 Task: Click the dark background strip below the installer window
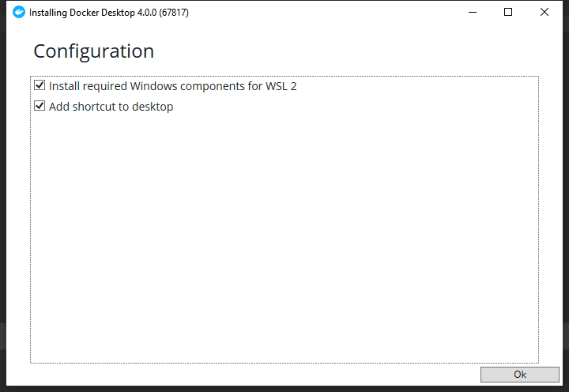click(284, 389)
